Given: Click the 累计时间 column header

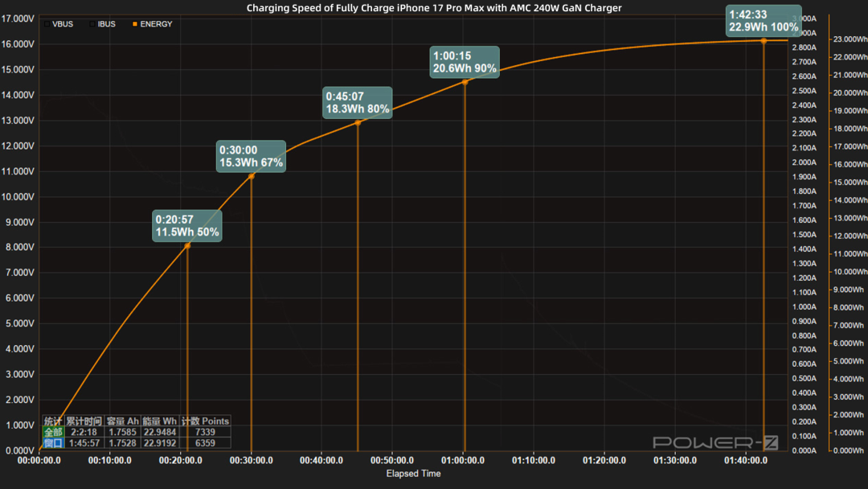Looking at the screenshot, I should [84, 421].
